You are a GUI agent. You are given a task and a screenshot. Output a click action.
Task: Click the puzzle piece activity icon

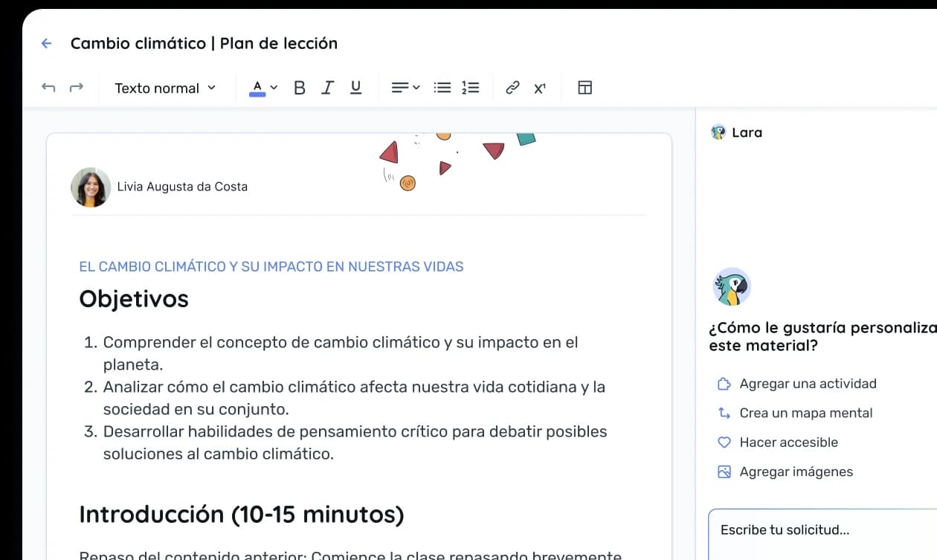tap(724, 384)
